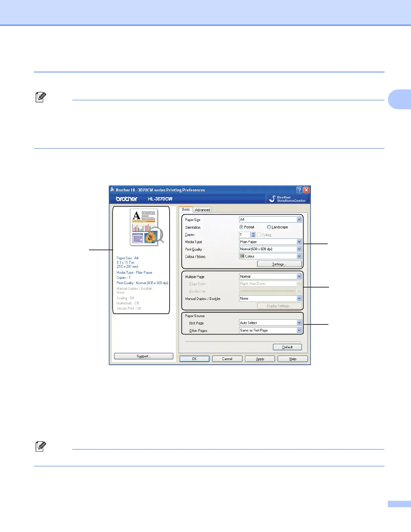Click the Support... button
This screenshot has height=532, width=411.
[x=144, y=356]
